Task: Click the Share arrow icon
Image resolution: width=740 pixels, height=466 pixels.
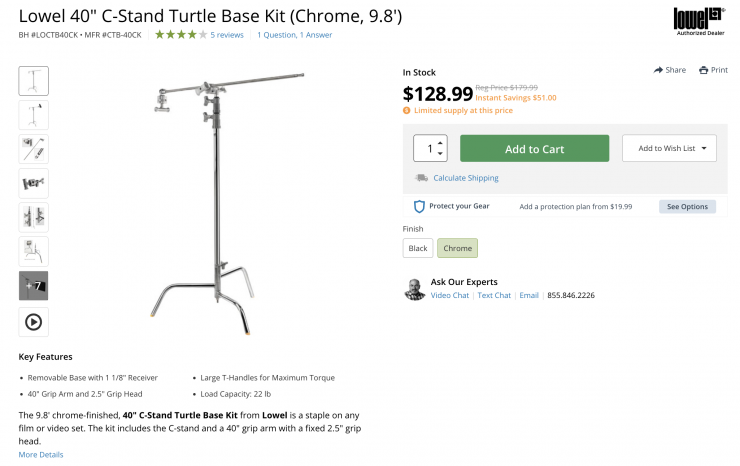Action: click(659, 70)
